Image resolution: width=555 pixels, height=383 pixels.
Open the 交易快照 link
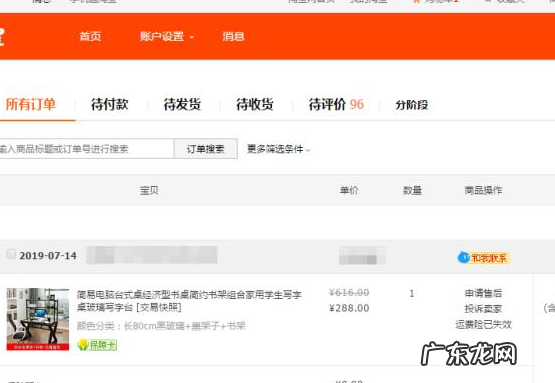(159, 307)
